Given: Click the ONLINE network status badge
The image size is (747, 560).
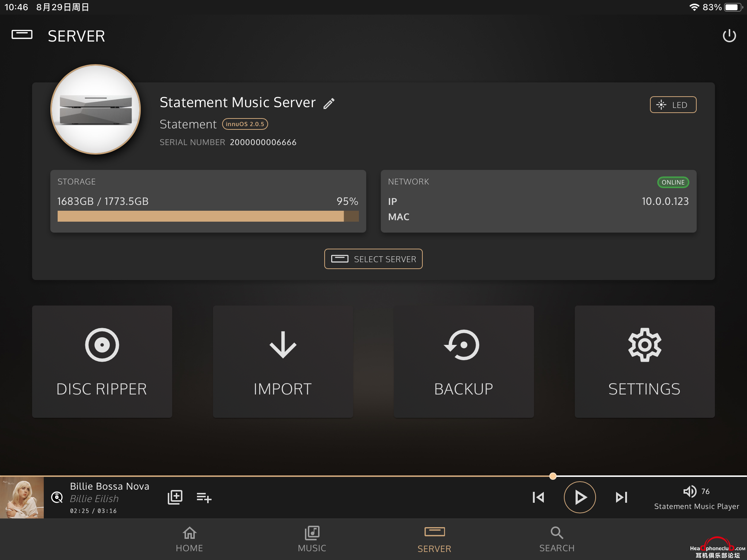Looking at the screenshot, I should tap(673, 182).
